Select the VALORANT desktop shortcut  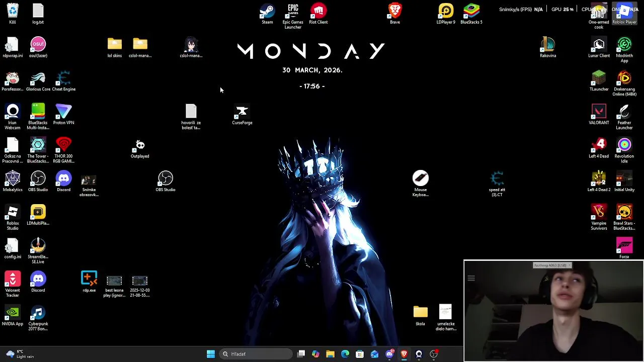point(599,114)
